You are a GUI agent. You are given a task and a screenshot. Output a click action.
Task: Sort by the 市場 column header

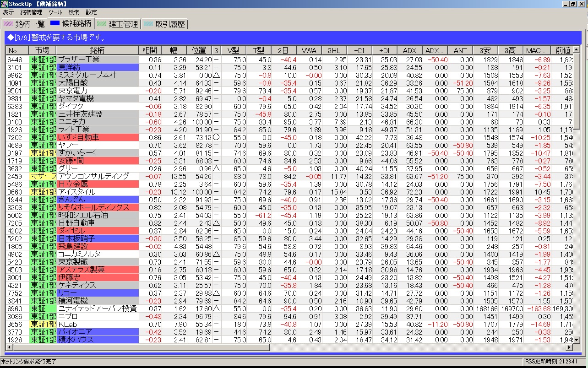pyautogui.click(x=43, y=50)
